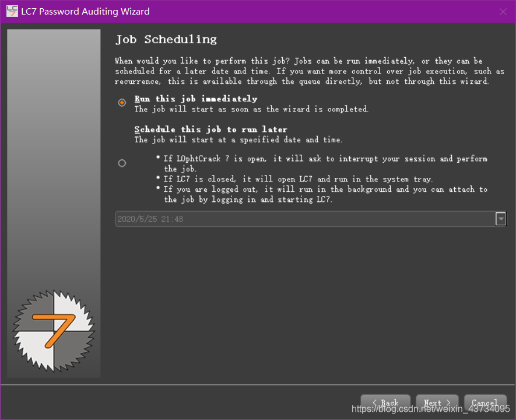Click the LC7 sawblade logo image
Screen dimensions: 516x420
coord(54,331)
